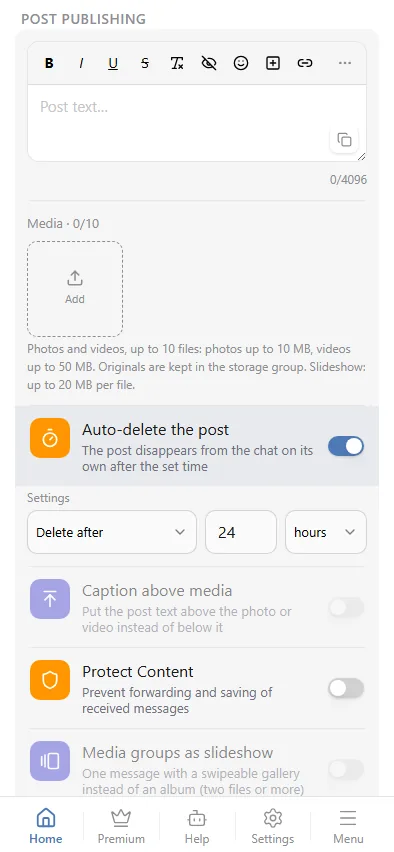
Task: Click the Media · 0/10 label
Action: pos(63,223)
